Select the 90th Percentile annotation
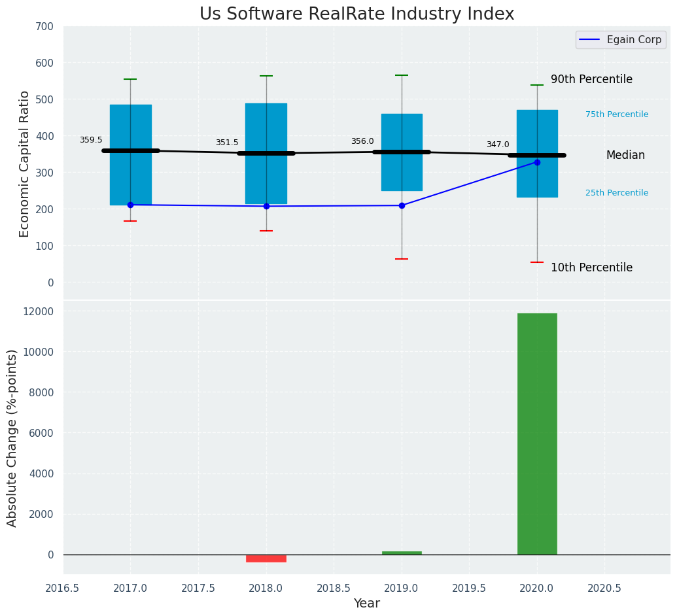 [591, 79]
